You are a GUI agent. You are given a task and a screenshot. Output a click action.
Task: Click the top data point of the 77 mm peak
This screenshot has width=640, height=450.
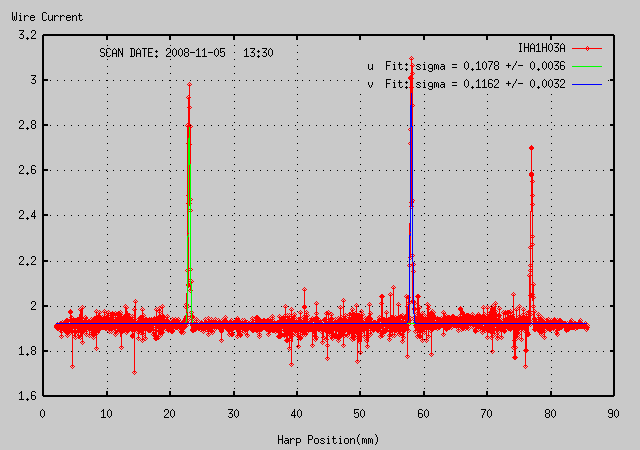tap(531, 148)
